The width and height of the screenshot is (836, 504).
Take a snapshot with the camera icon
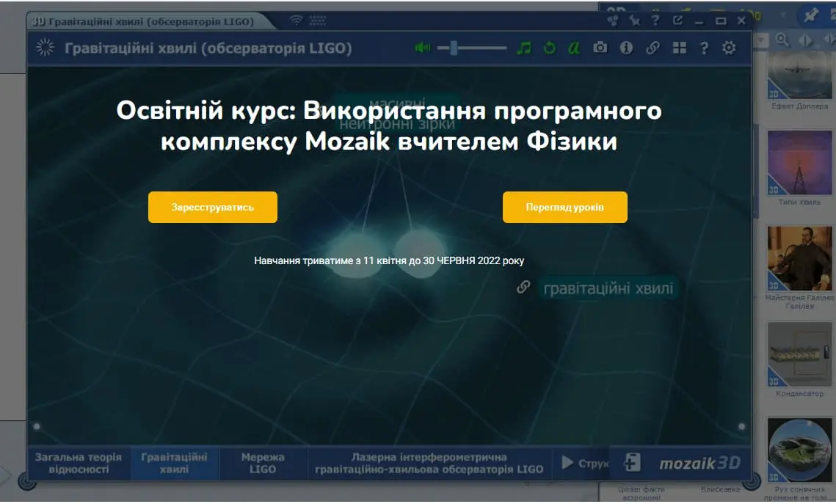pyautogui.click(x=600, y=48)
